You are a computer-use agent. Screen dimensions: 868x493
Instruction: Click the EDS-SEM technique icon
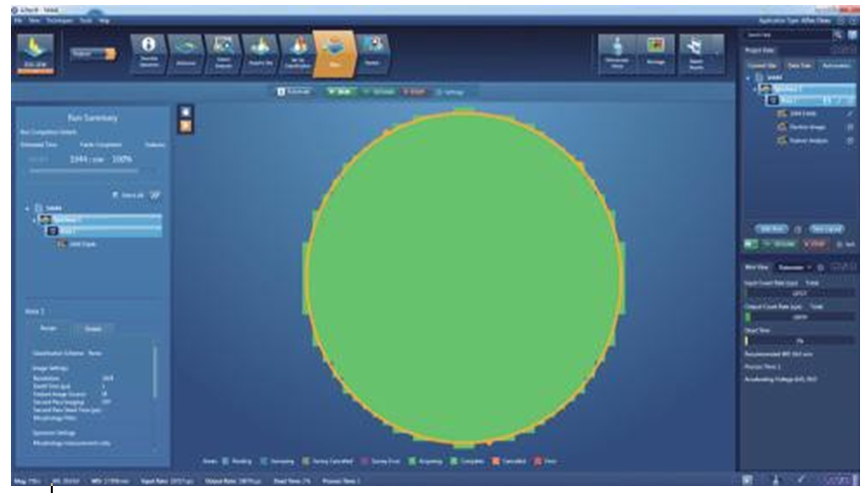point(37,54)
